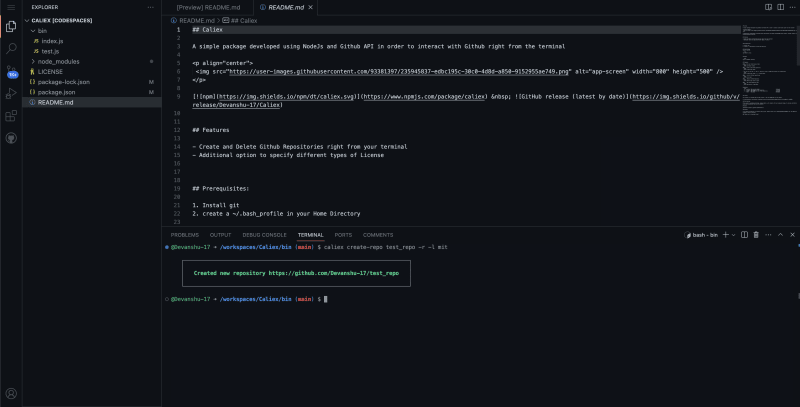The height and width of the screenshot is (407, 800).
Task: Split the terminal panel
Action: 744,235
